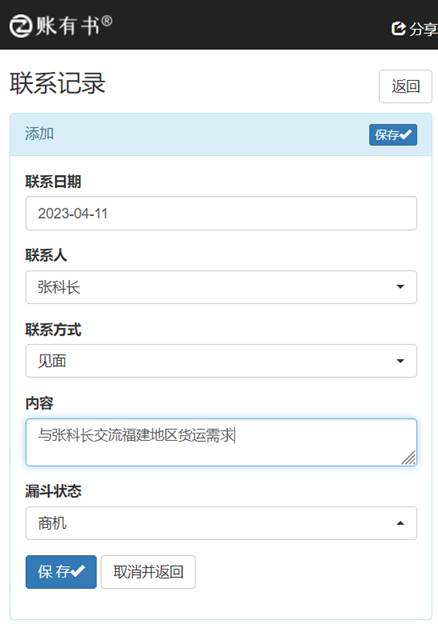
Task: Click the bottom blue 保存 button
Action: tap(61, 572)
